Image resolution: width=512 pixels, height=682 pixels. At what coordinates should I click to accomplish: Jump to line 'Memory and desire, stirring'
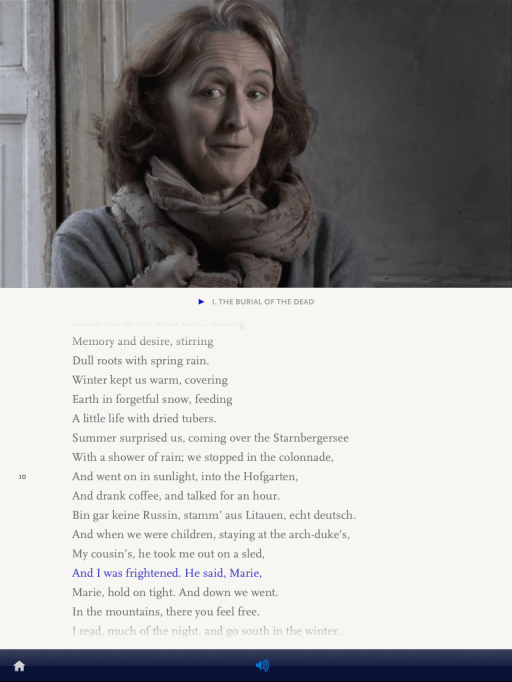point(143,341)
